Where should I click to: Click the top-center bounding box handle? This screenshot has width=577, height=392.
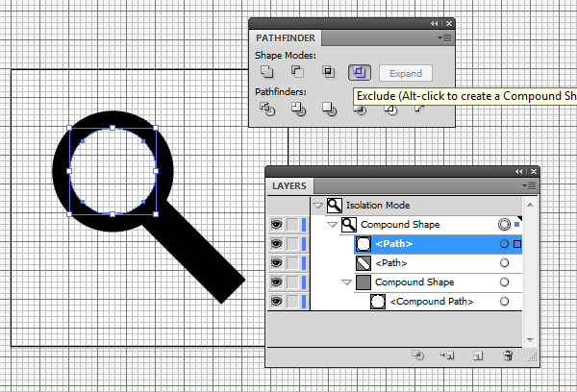click(113, 128)
